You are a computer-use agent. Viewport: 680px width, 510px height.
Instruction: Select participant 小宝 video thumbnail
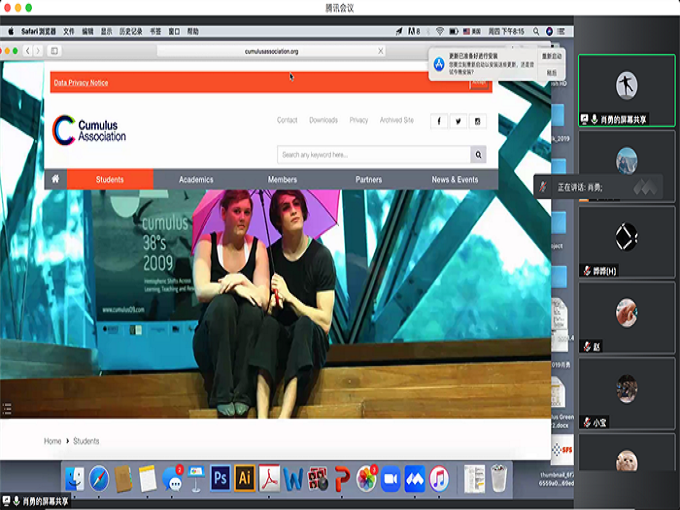(x=627, y=396)
